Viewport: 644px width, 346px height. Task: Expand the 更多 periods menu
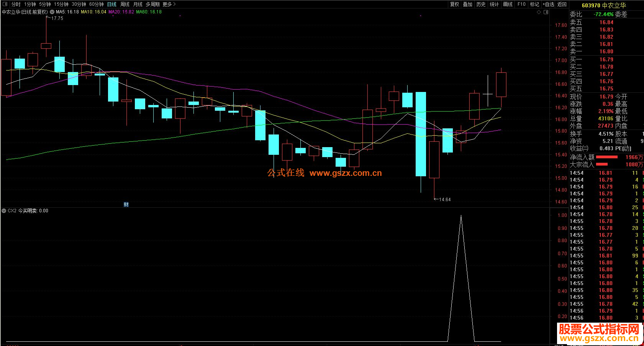click(x=169, y=4)
